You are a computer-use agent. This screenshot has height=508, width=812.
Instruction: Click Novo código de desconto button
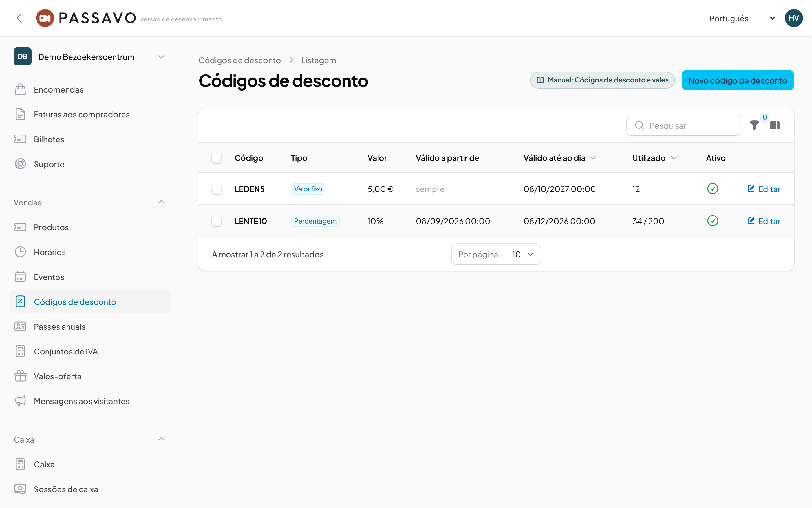pyautogui.click(x=737, y=80)
